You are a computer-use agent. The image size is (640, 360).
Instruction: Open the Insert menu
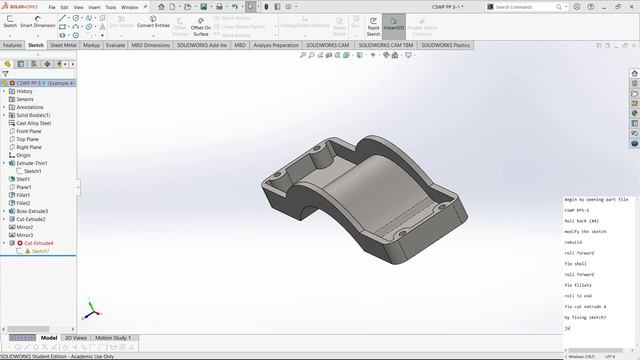pyautogui.click(x=94, y=7)
